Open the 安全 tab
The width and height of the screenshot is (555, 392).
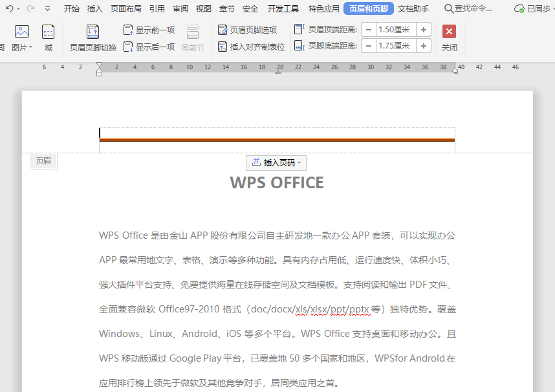point(250,8)
